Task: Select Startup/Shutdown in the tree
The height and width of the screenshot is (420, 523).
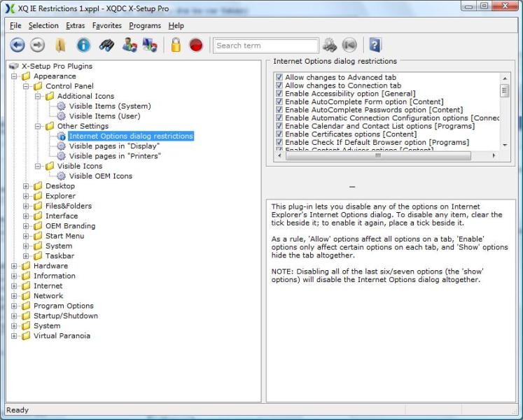Action: (x=66, y=316)
